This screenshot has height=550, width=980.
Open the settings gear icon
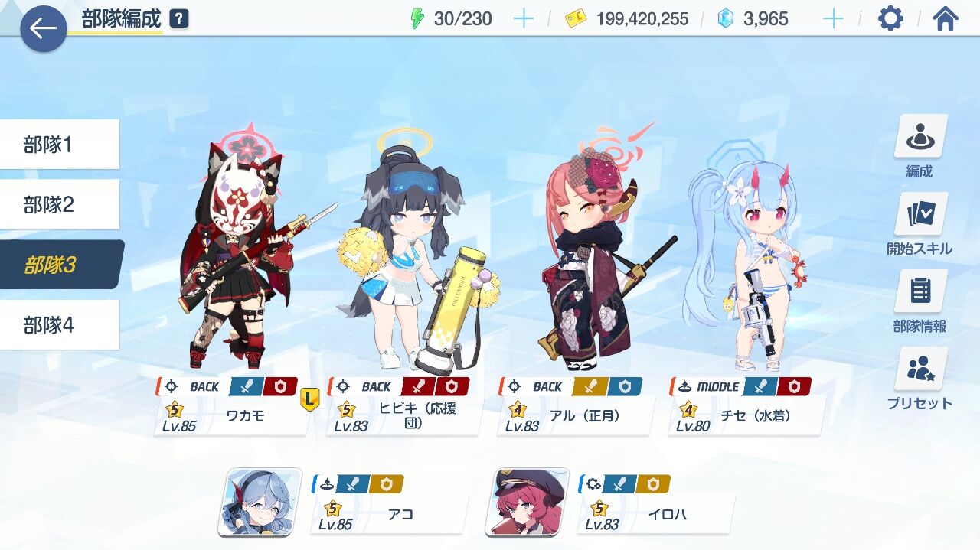(890, 18)
